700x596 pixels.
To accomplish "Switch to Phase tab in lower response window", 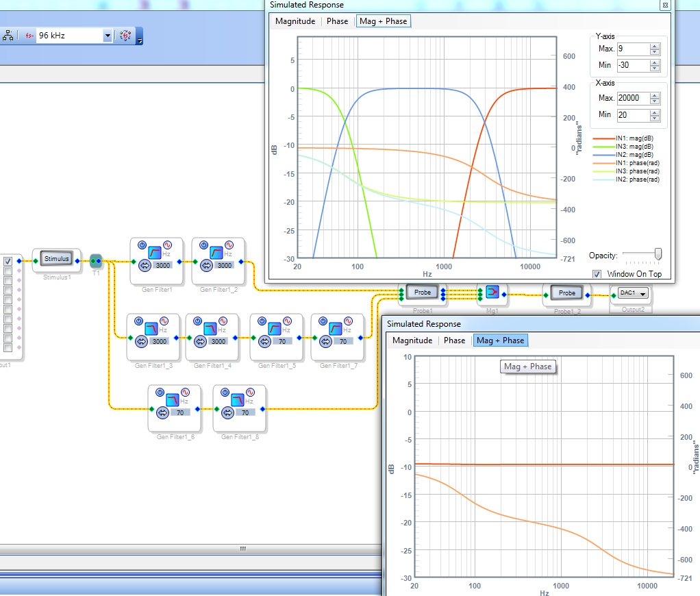I will [454, 340].
